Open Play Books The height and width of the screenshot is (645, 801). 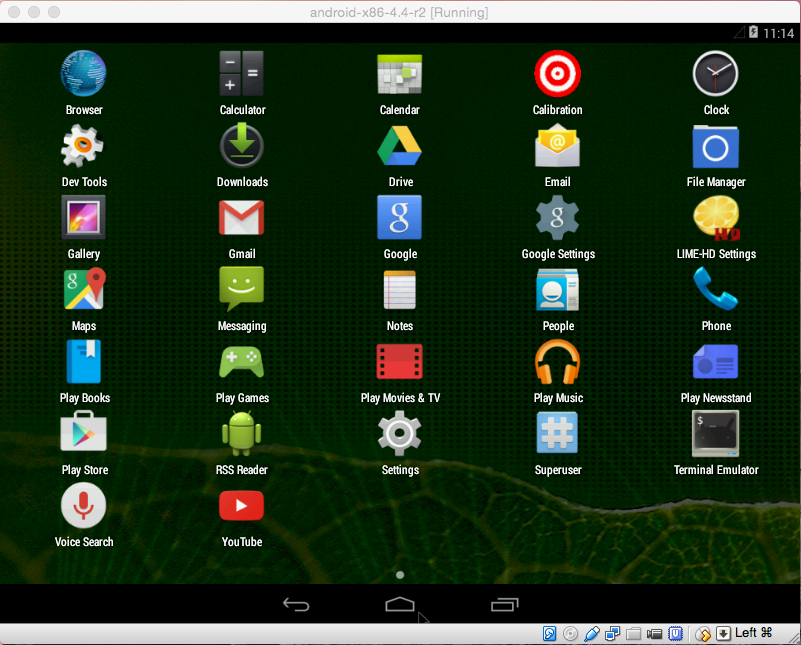point(84,362)
